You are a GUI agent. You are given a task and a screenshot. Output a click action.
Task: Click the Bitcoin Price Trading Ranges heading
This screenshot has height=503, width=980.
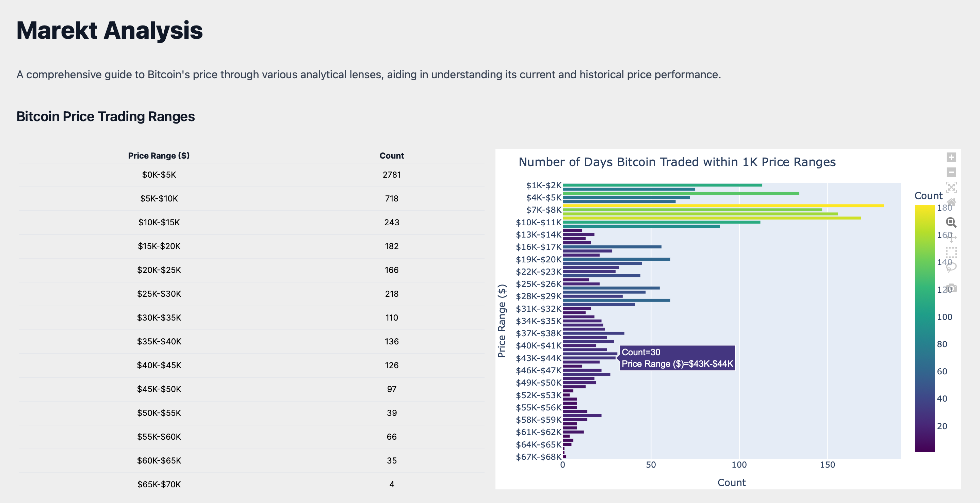click(x=105, y=116)
